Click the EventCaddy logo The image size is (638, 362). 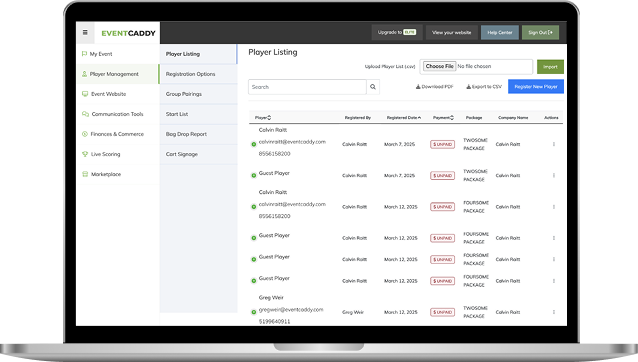(128, 33)
